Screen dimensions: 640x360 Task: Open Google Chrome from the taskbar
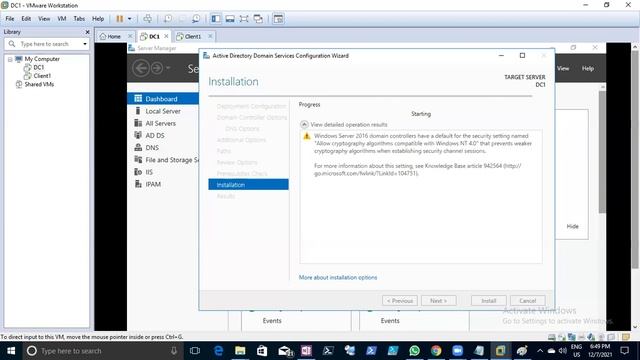[x=436, y=351]
